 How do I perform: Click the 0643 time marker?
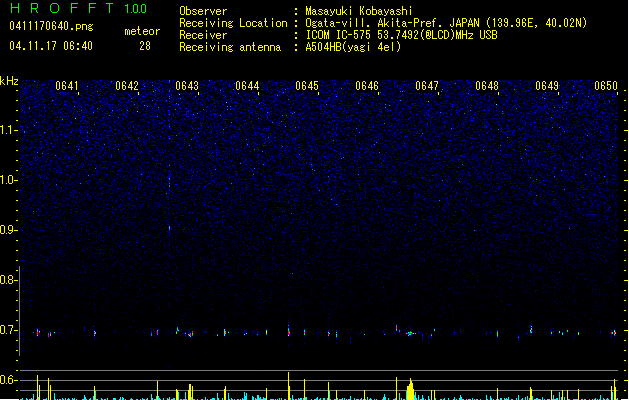[x=187, y=86]
